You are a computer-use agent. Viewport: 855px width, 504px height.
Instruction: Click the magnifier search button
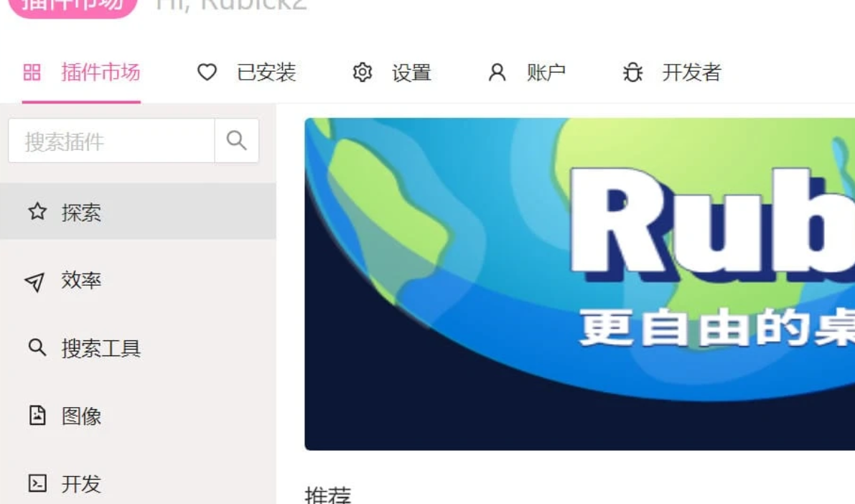(237, 141)
